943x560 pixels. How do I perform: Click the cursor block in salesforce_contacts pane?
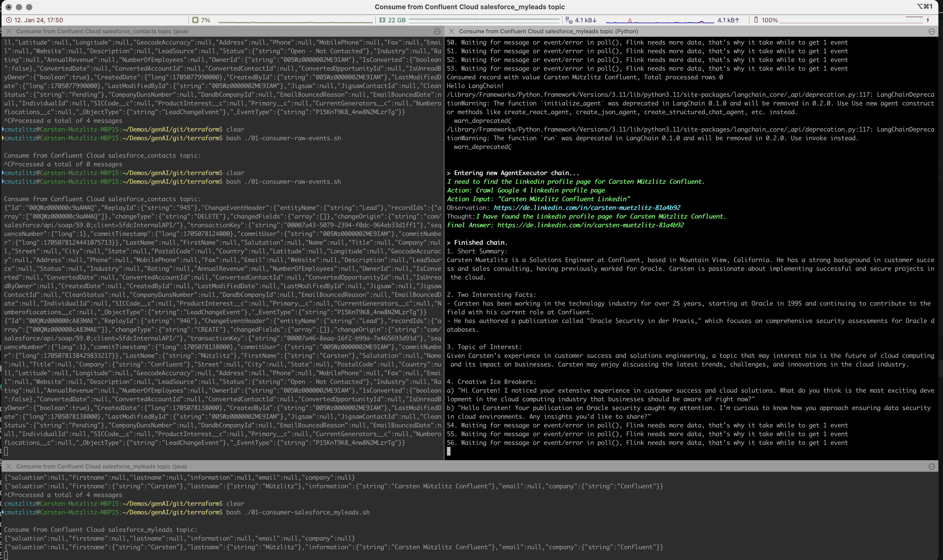click(x=6, y=451)
